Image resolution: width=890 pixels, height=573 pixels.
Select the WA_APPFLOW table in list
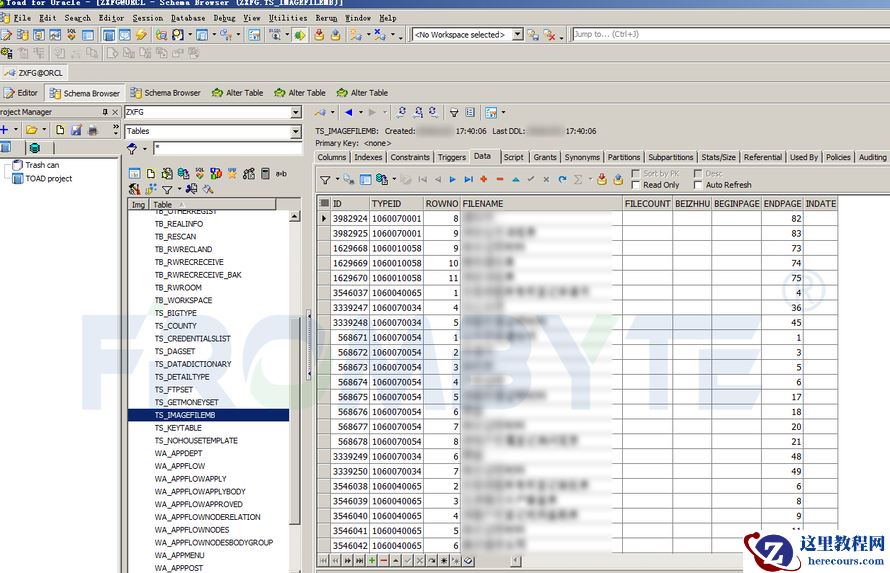[x=180, y=466]
